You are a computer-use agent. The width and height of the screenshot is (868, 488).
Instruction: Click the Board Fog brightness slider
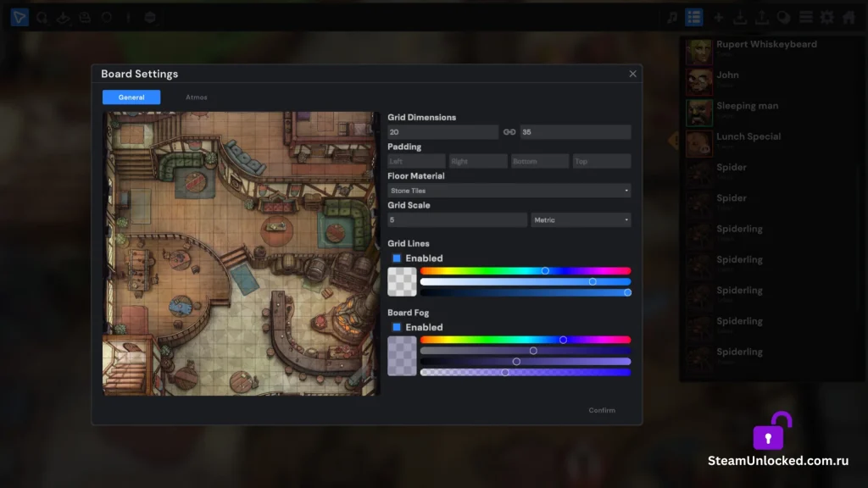526,361
